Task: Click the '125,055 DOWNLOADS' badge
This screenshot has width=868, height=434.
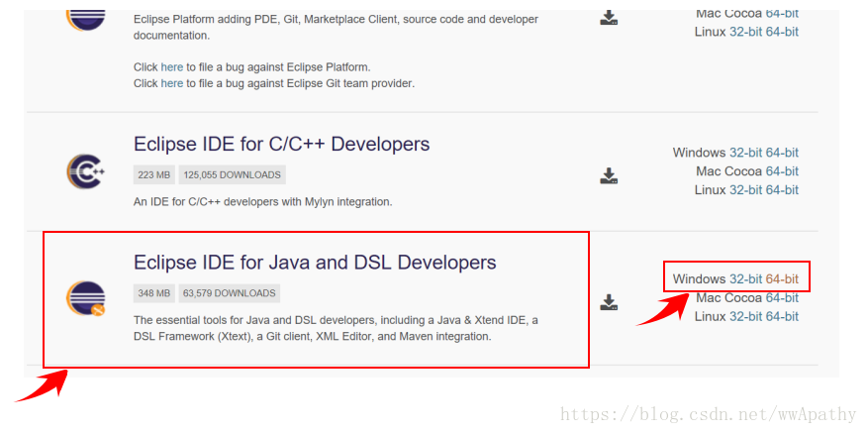Action: pyautogui.click(x=232, y=174)
